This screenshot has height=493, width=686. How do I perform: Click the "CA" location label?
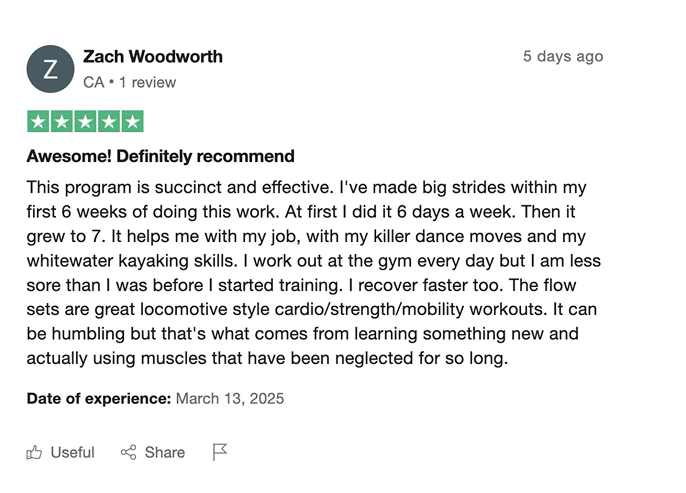point(93,82)
